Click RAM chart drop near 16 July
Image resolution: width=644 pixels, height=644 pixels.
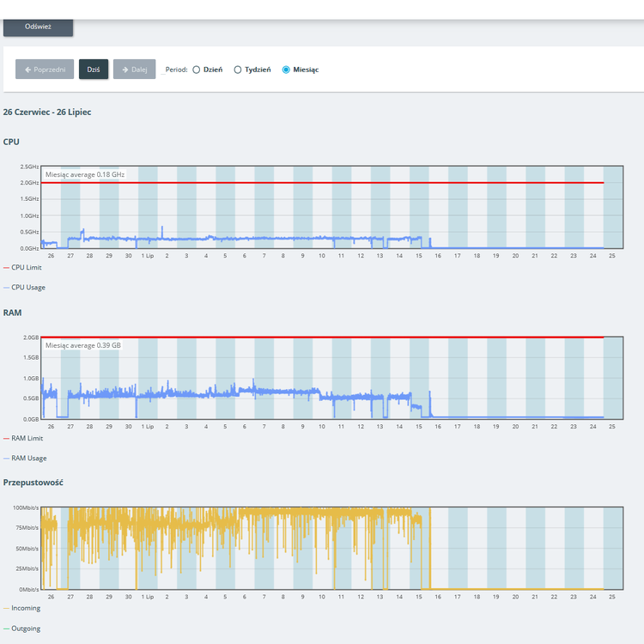point(430,404)
